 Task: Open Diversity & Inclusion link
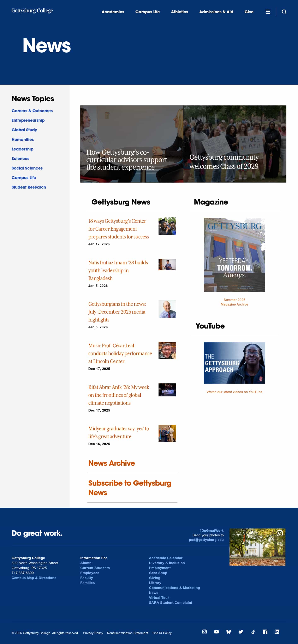167,563
